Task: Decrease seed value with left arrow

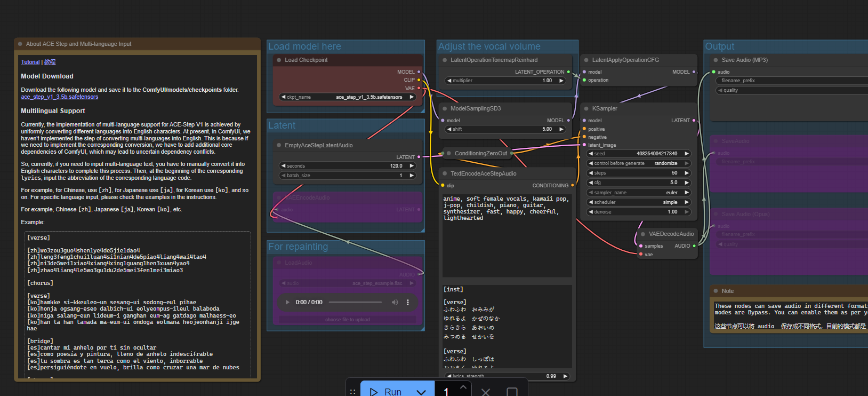Action: pos(591,154)
